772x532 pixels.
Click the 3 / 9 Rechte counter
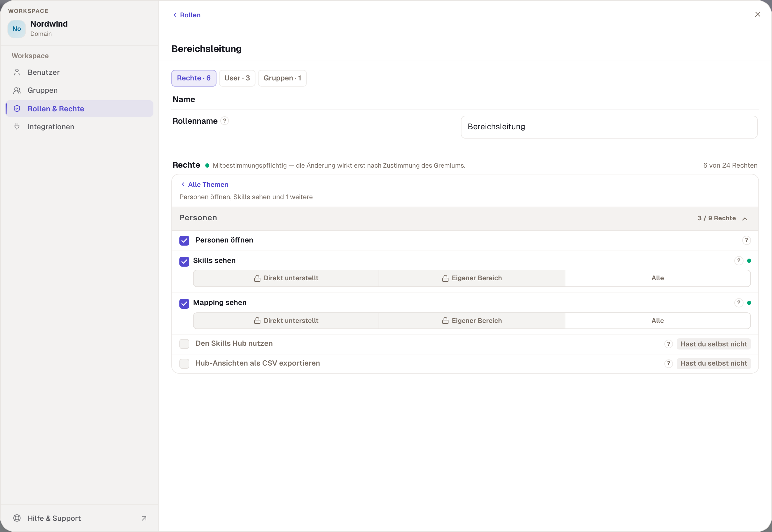click(x=717, y=218)
